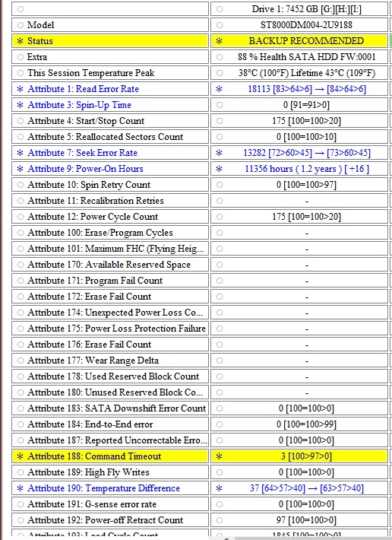The width and height of the screenshot is (392, 540).
Task: Click asterisk marker before Attribute 1: Read Error Rate
Action: point(21,89)
